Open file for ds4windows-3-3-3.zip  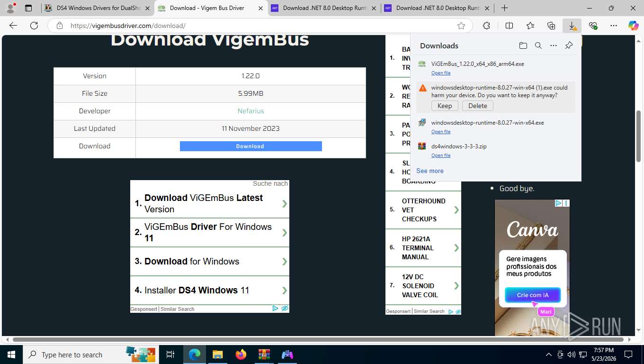441,155
